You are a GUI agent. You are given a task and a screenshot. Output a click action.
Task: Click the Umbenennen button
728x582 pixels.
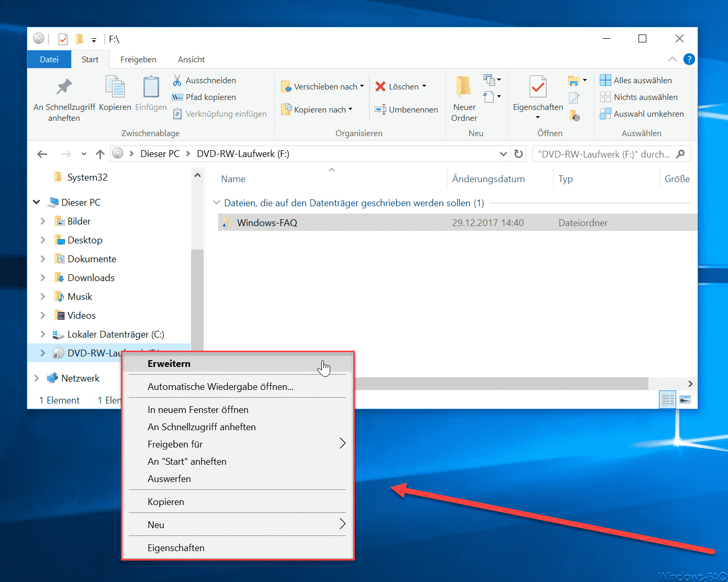[x=406, y=109]
